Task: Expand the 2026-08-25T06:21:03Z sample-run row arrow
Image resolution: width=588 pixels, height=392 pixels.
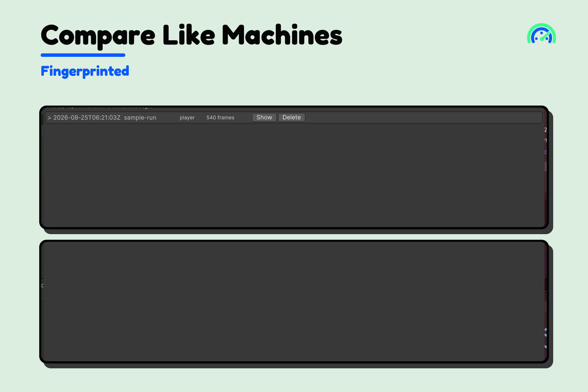Action: tap(49, 118)
